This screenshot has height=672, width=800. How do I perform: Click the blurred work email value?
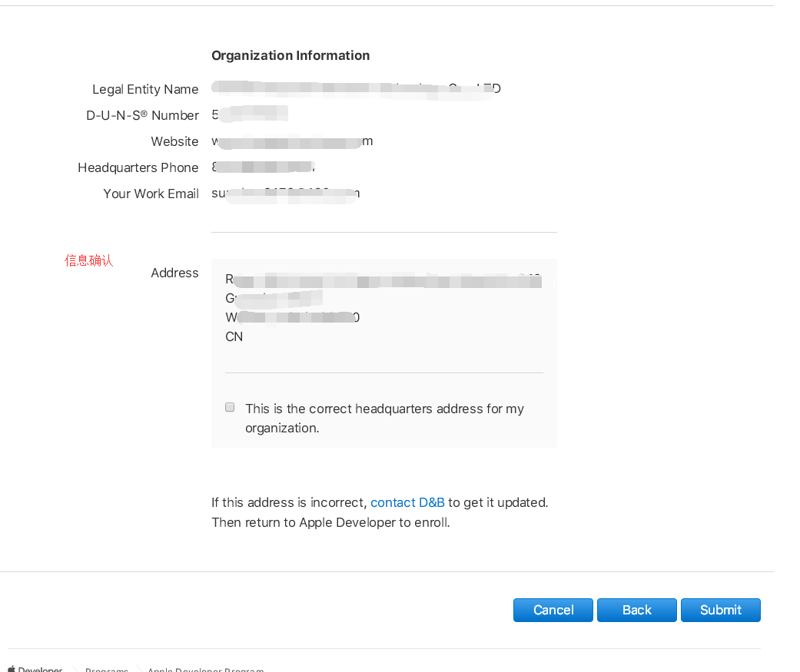(x=285, y=194)
